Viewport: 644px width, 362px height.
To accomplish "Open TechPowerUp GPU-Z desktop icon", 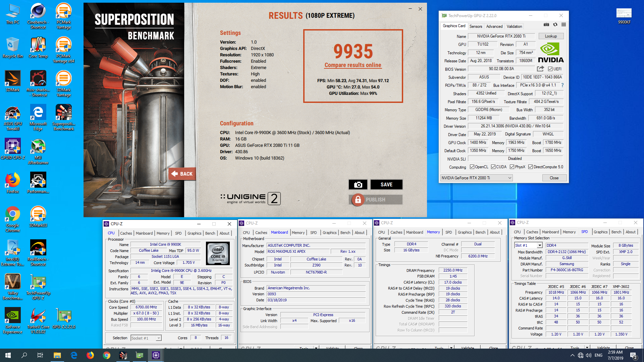I will [x=38, y=287].
